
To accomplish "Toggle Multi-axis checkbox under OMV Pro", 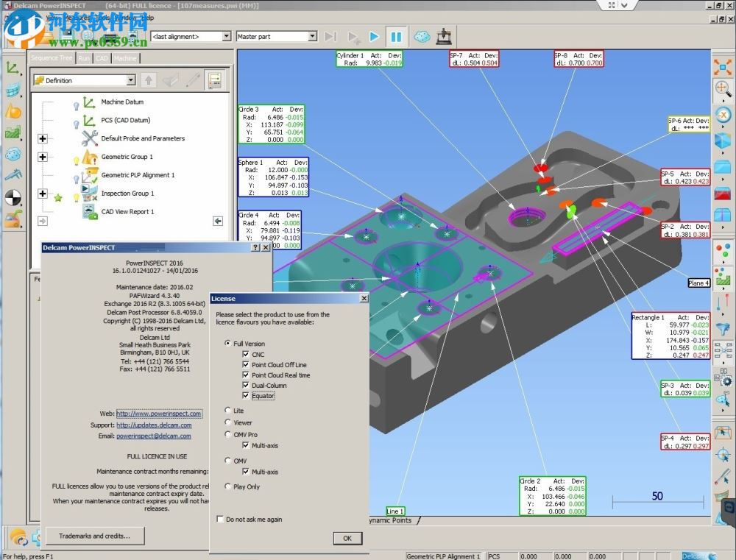I will 246,445.
